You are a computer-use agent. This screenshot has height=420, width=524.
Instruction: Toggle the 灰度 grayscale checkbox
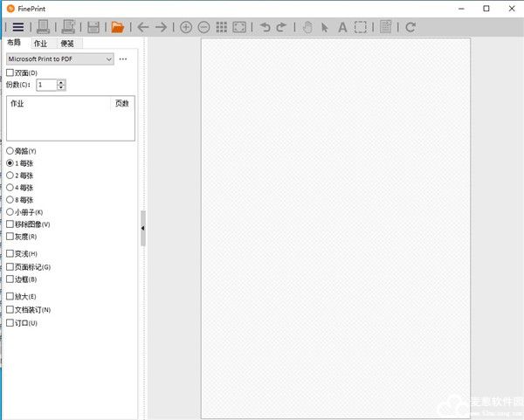10,236
